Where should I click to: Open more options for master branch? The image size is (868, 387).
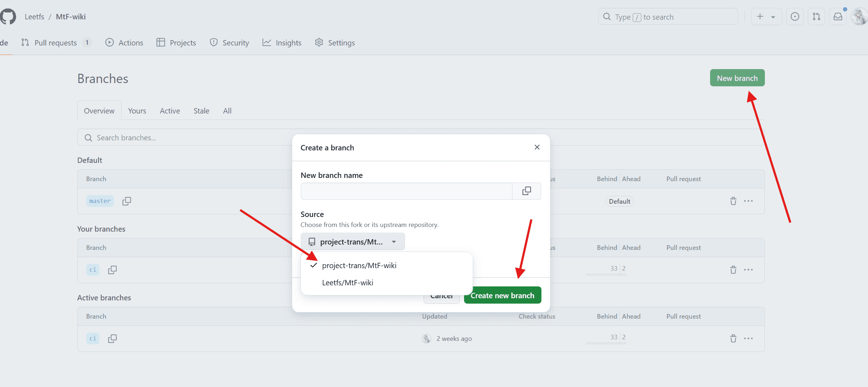tap(748, 201)
